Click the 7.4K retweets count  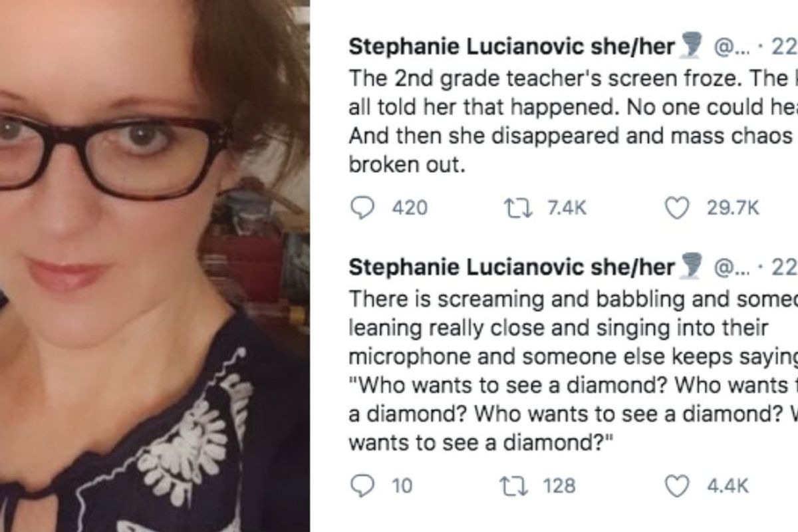coord(567,209)
